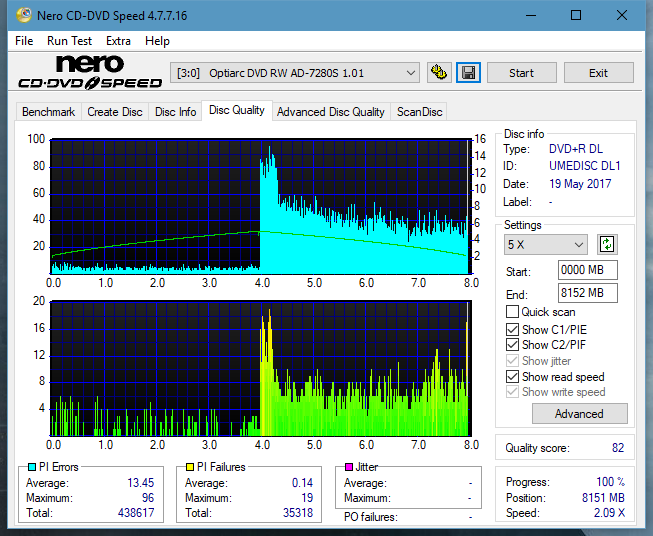Image resolution: width=653 pixels, height=536 pixels.
Task: Open the drive selection dropdown
Action: pos(294,73)
